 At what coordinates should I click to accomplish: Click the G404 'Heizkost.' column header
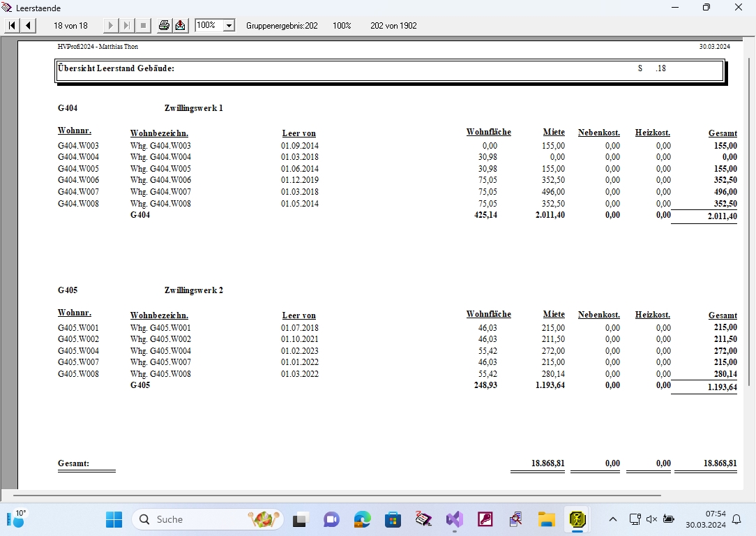(652, 133)
